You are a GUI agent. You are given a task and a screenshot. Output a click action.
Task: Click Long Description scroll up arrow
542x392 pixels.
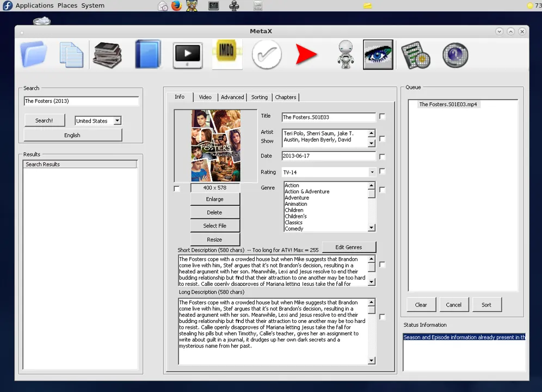(371, 302)
